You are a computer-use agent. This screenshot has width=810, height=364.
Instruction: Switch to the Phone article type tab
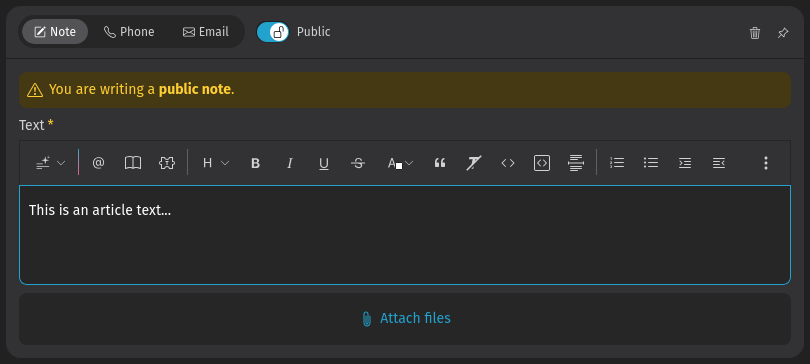(129, 31)
